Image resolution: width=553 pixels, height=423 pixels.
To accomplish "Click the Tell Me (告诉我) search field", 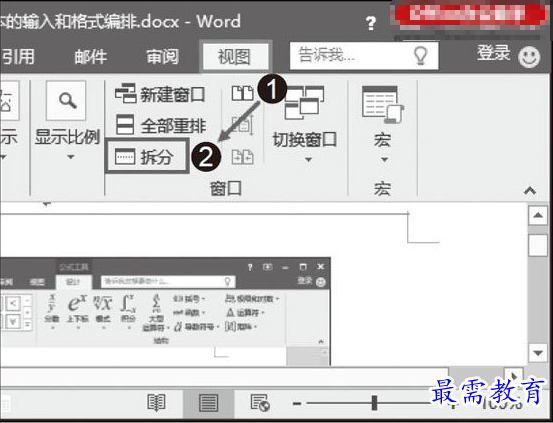I will (x=364, y=56).
